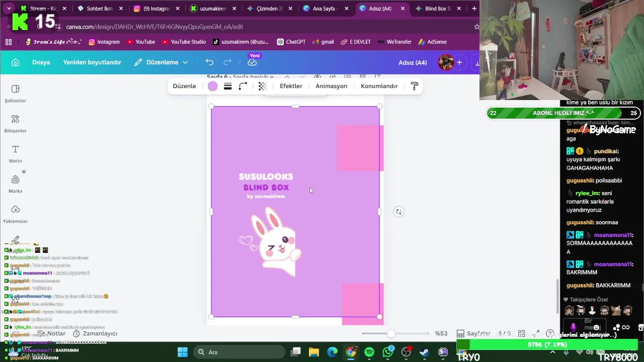Open the Şablonlar side panel

coord(16,94)
